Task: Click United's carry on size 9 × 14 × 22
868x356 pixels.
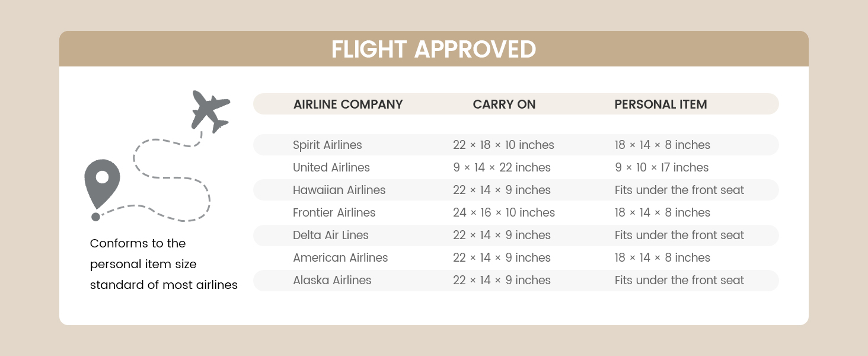Action: [x=502, y=167]
